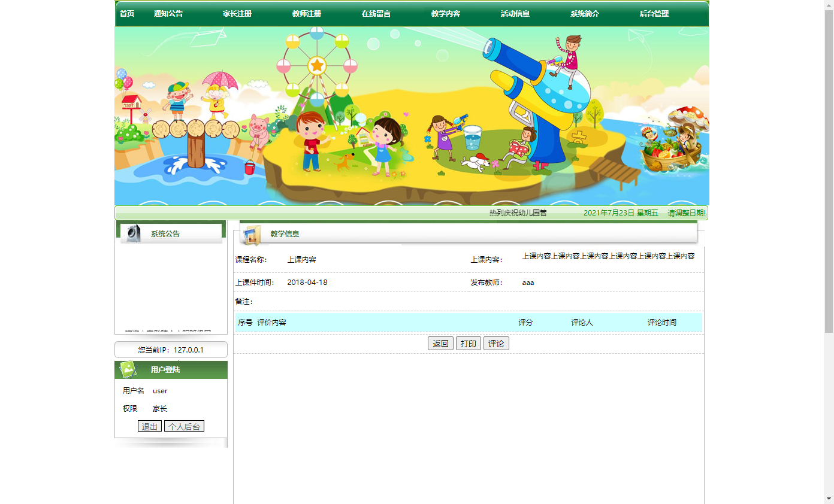The width and height of the screenshot is (834, 504).
Task: Click the picture icon beside 教学信息
Action: [x=250, y=233]
